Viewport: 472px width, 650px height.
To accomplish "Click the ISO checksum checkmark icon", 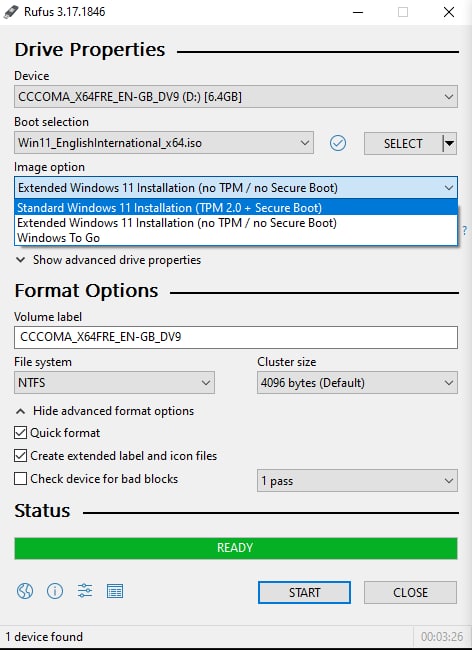I will pyautogui.click(x=338, y=143).
